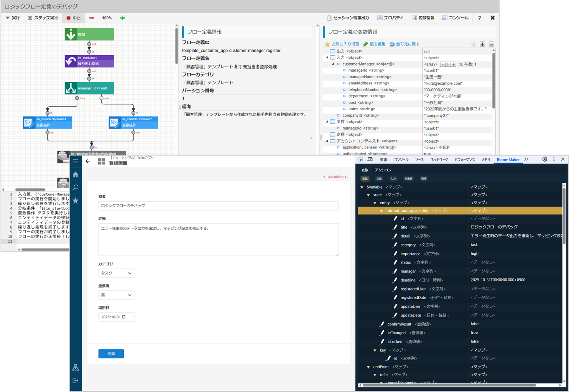The height and width of the screenshot is (392, 569).
Task: Click the pencil icon beside title variable
Action: click(x=395, y=227)
